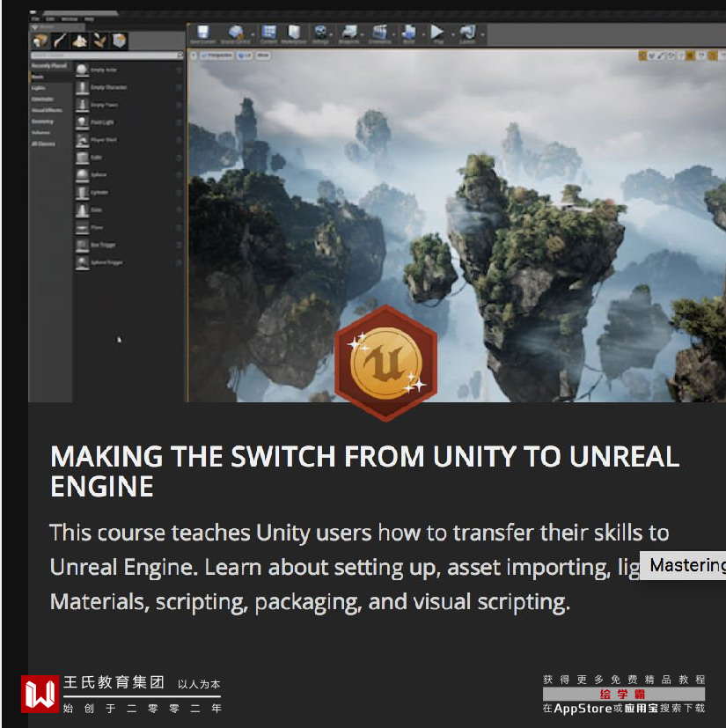This screenshot has width=726, height=728.
Task: Click the Point Light bulb icon
Action: point(82,122)
